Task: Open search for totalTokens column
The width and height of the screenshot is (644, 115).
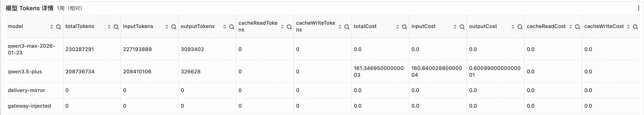Action: click(x=116, y=27)
